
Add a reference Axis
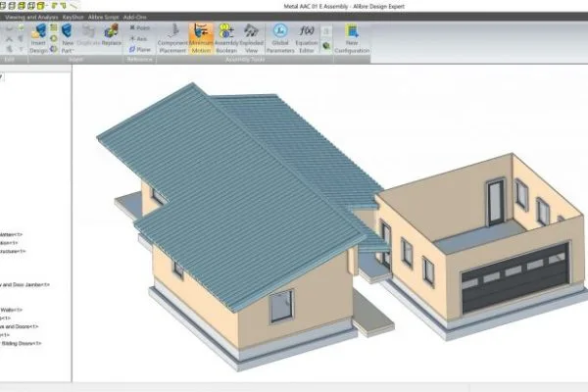138,38
